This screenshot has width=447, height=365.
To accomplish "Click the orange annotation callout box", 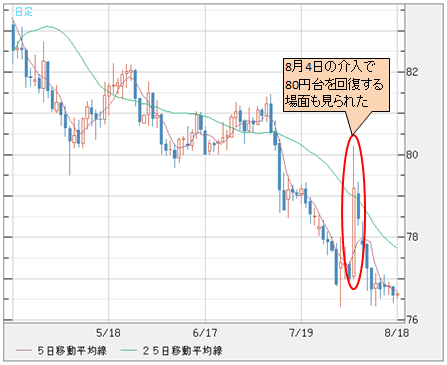I will point(336,85).
